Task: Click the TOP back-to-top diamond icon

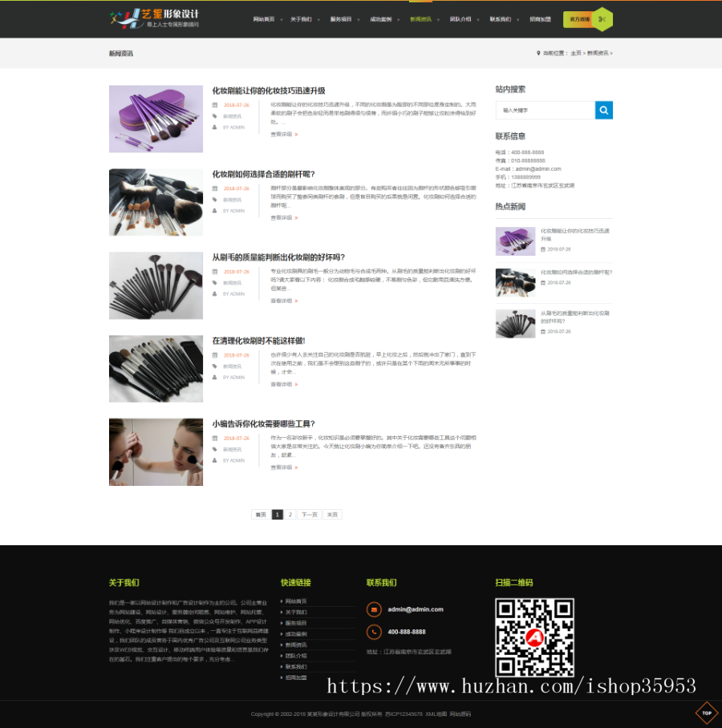Action: click(706, 713)
